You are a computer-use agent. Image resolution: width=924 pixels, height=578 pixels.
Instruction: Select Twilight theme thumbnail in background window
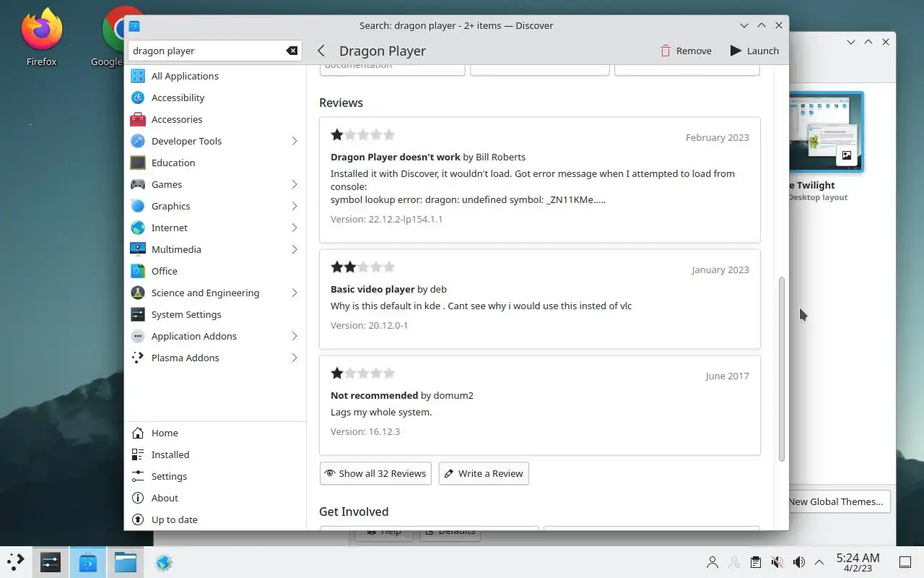[827, 131]
